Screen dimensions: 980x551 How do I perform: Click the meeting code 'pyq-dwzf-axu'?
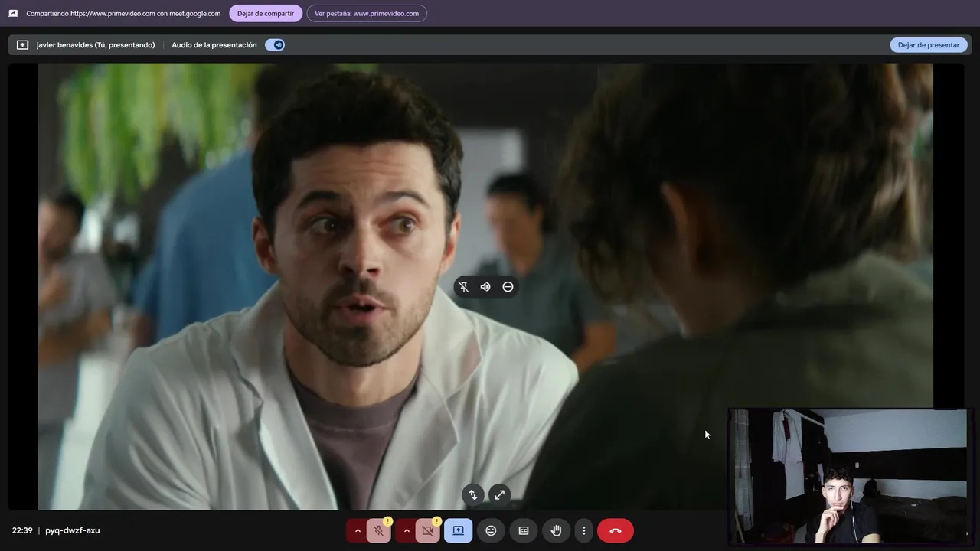pyautogui.click(x=73, y=530)
